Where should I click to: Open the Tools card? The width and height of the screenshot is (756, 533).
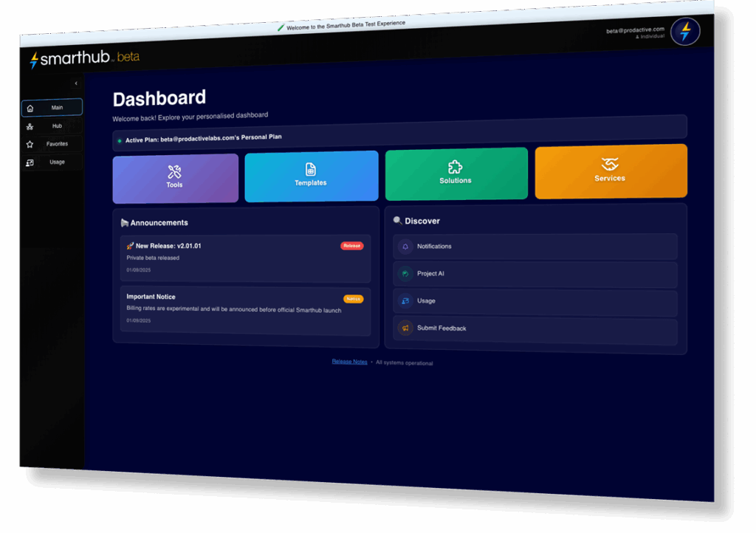175,178
